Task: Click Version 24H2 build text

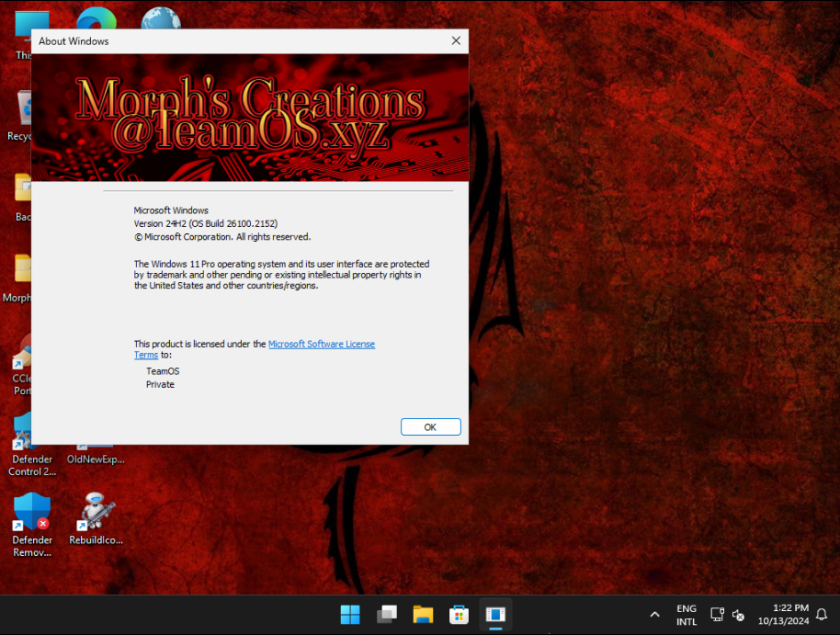Action: (x=206, y=223)
